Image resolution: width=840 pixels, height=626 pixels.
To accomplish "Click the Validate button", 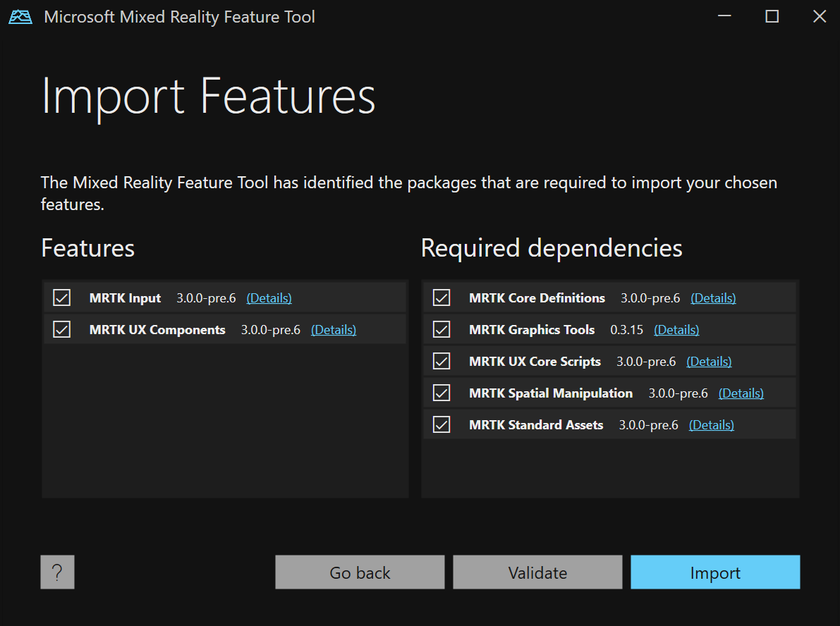I will point(537,572).
